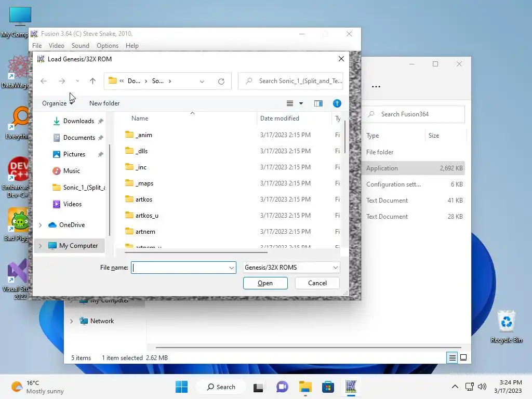The image size is (532, 399).
Task: Refresh the folder listing
Action: click(221, 82)
